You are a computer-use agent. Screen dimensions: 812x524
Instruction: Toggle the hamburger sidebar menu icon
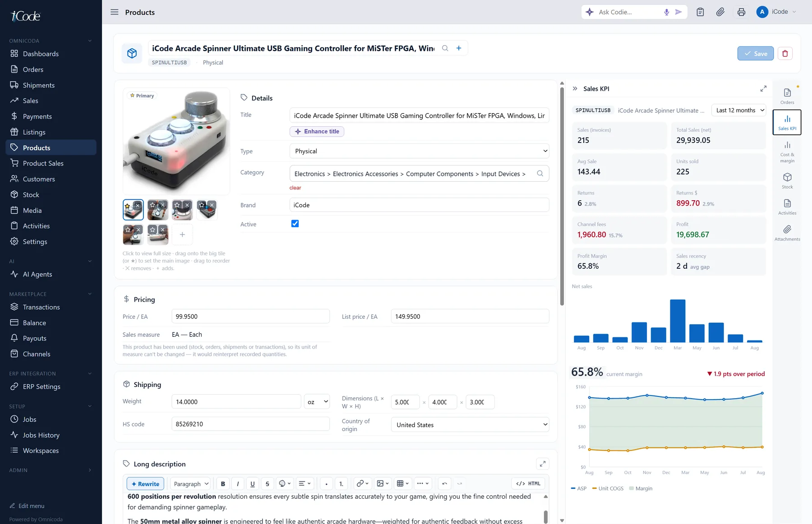(115, 12)
